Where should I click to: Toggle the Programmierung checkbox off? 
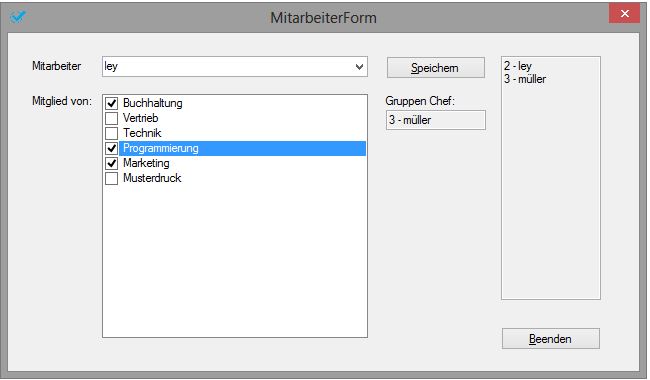[112, 148]
